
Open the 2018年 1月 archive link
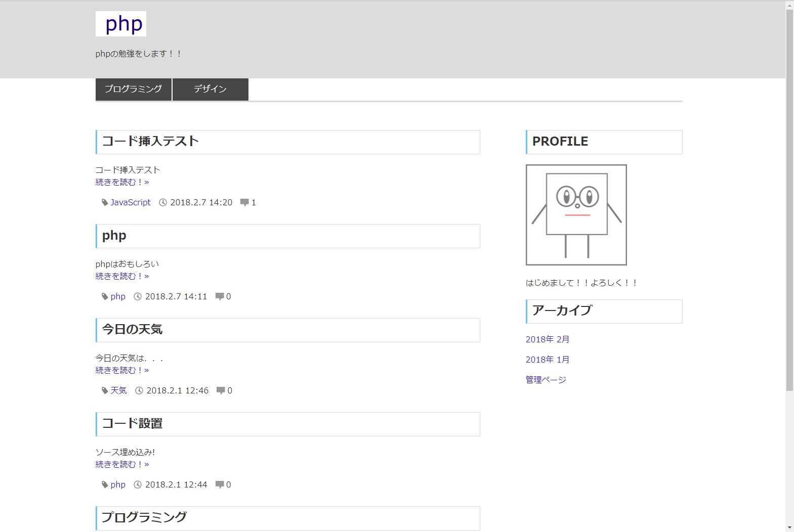point(547,360)
